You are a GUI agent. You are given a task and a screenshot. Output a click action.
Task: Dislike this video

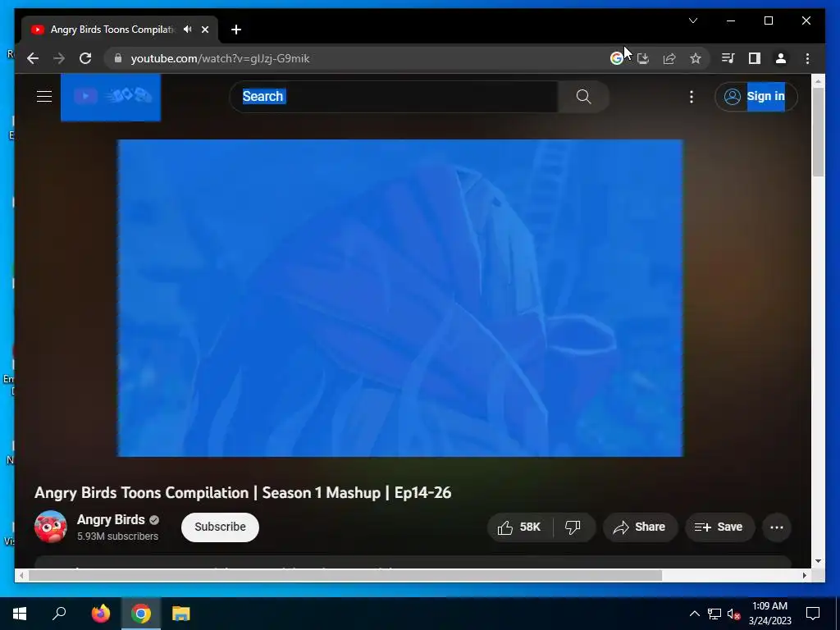(573, 527)
